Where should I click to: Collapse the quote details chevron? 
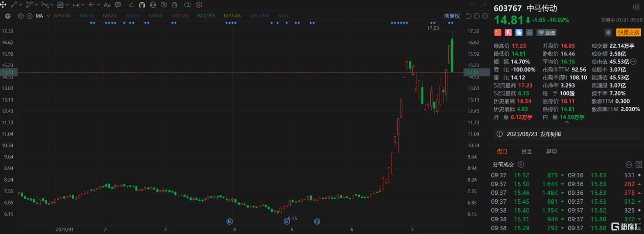pos(567,123)
